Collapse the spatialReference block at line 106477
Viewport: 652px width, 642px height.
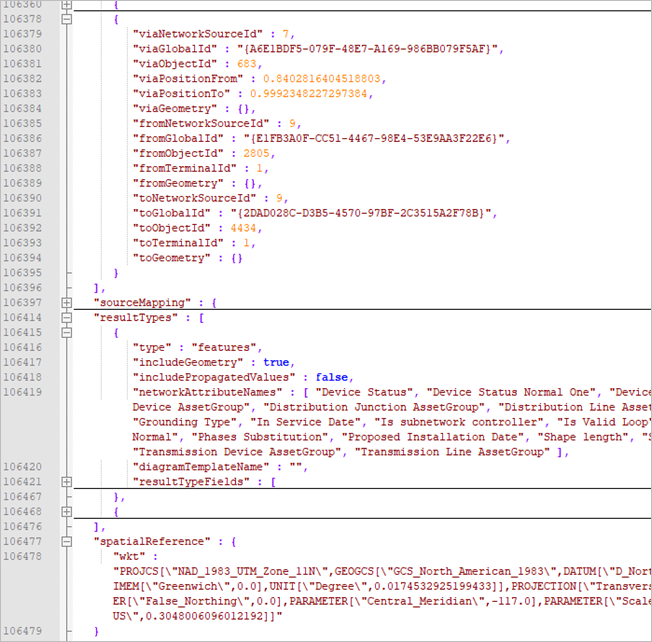click(67, 542)
